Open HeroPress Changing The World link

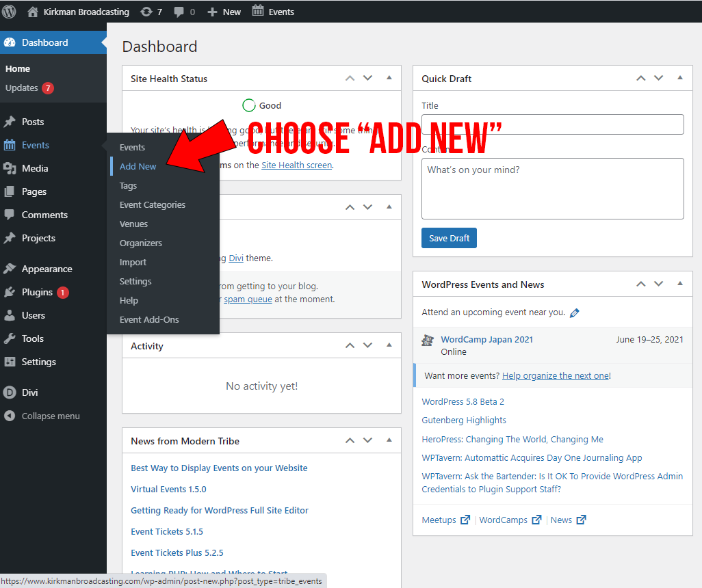pos(512,440)
